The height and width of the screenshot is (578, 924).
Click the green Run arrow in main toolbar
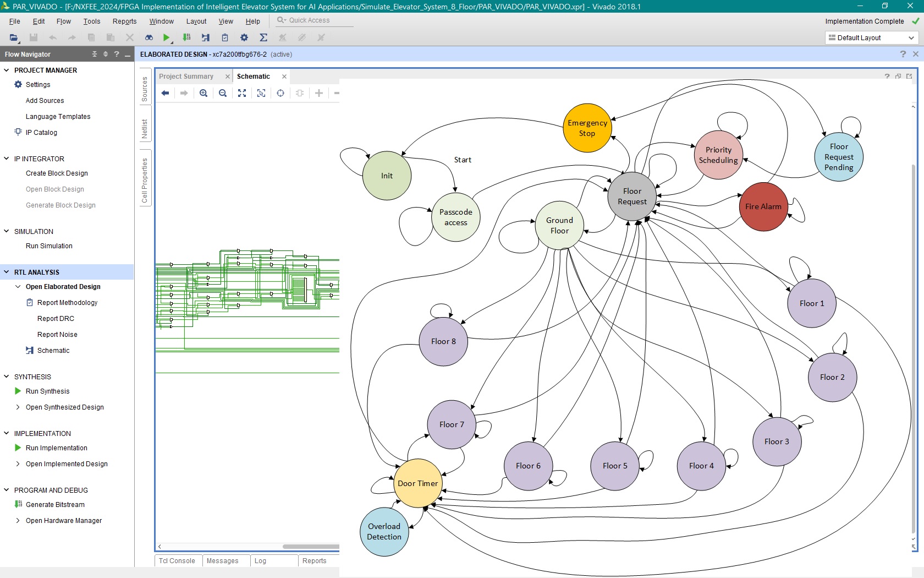point(166,37)
